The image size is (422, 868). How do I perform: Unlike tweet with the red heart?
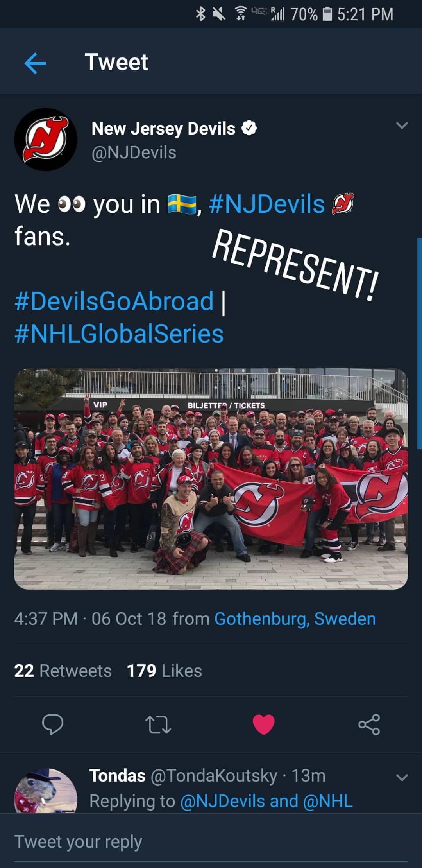pos(264,725)
